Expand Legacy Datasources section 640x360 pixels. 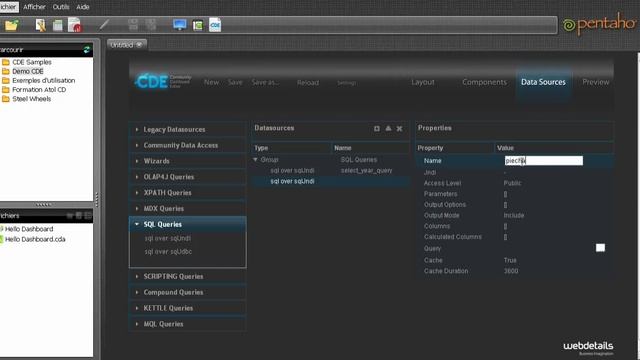pos(188,129)
